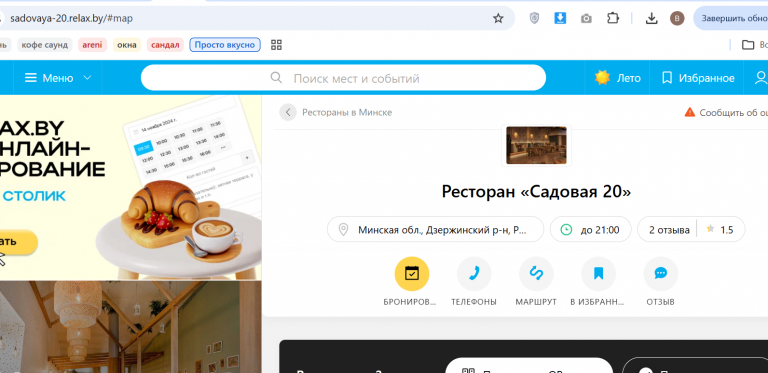Image resolution: width=768 pixels, height=373 pixels.
Task: Click the restaurant title 'Садовая 20'
Action: click(x=536, y=191)
